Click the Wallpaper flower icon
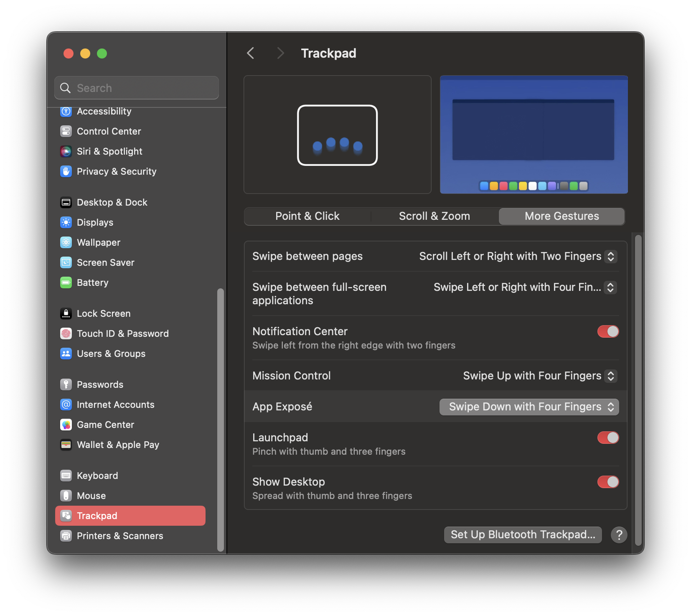 [66, 242]
